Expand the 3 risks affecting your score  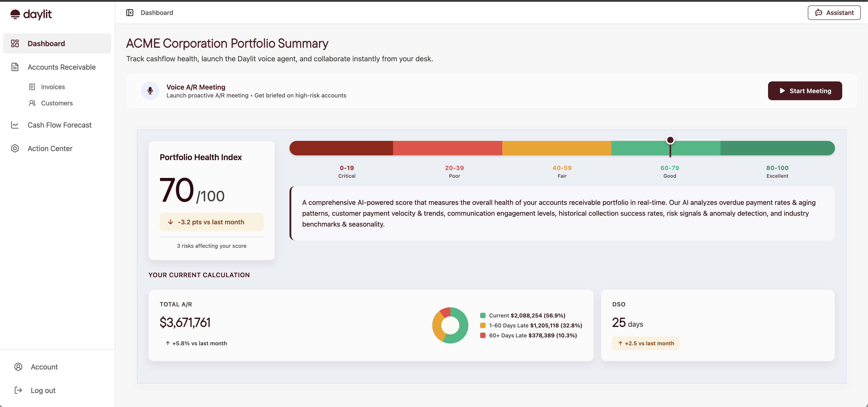(211, 246)
